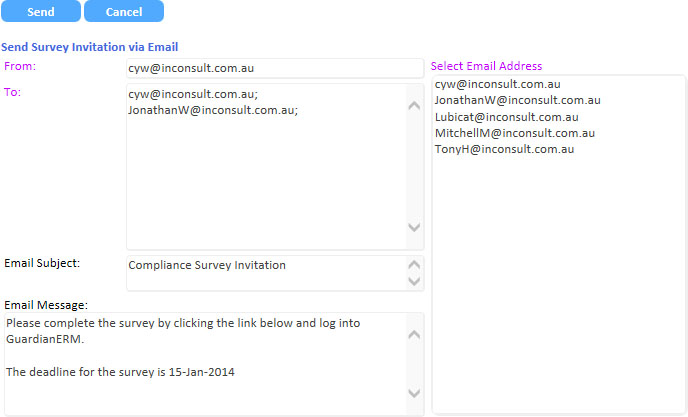Click the From email field

[x=275, y=68]
